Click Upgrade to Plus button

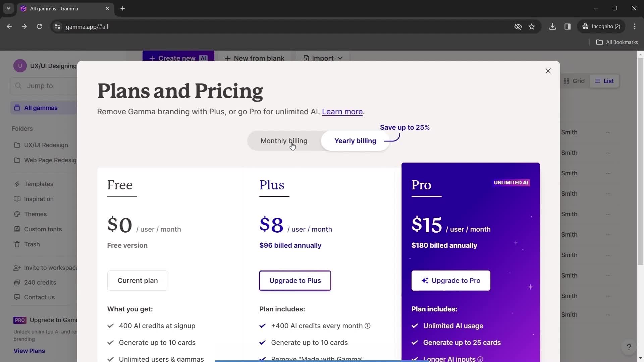click(x=295, y=281)
